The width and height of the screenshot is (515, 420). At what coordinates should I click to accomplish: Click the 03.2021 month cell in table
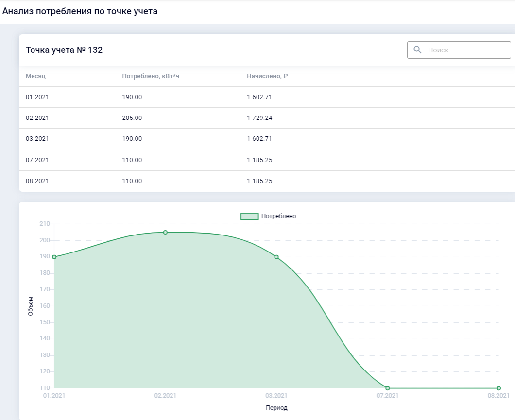click(x=37, y=139)
